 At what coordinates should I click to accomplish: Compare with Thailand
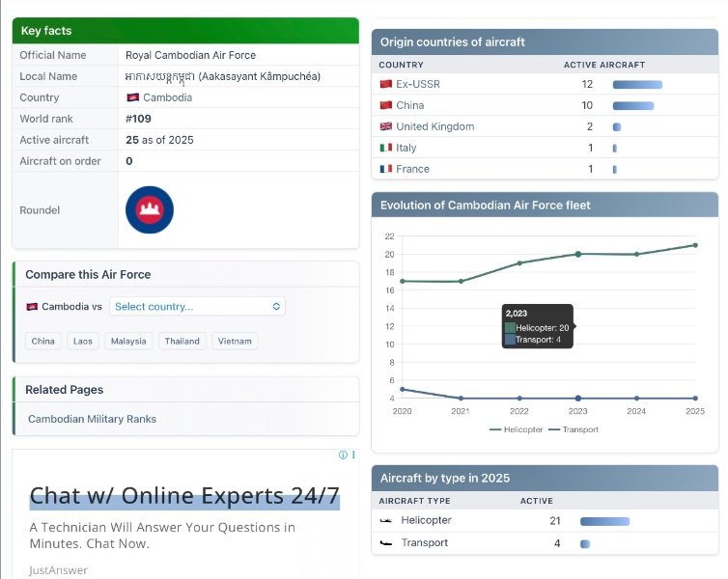(x=182, y=341)
